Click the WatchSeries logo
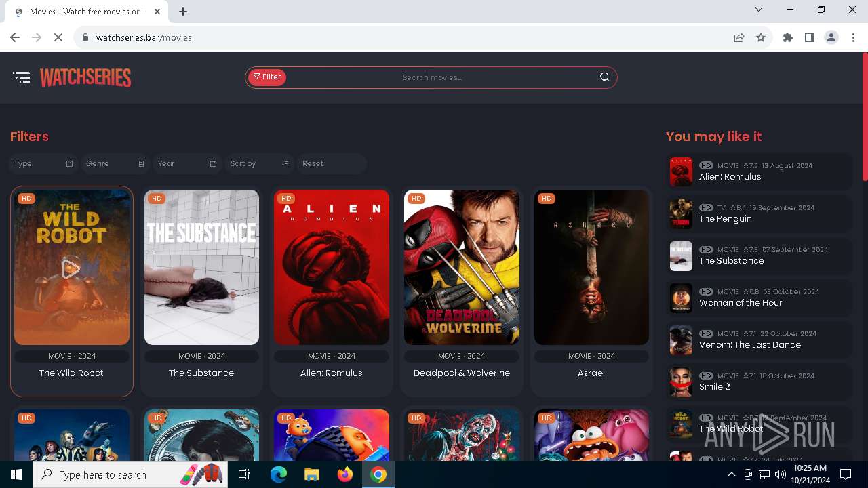 (85, 77)
